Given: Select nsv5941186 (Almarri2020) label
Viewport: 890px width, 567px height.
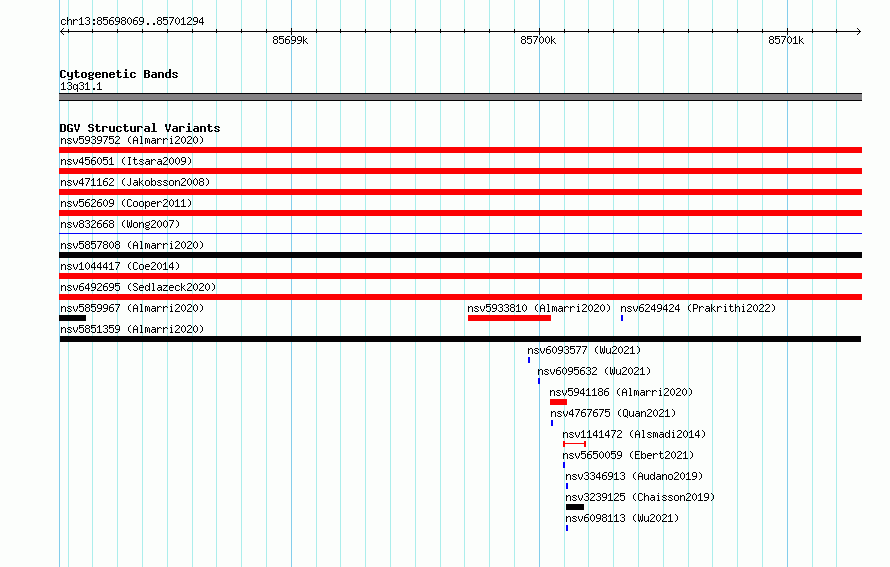Looking at the screenshot, I should tap(621, 392).
